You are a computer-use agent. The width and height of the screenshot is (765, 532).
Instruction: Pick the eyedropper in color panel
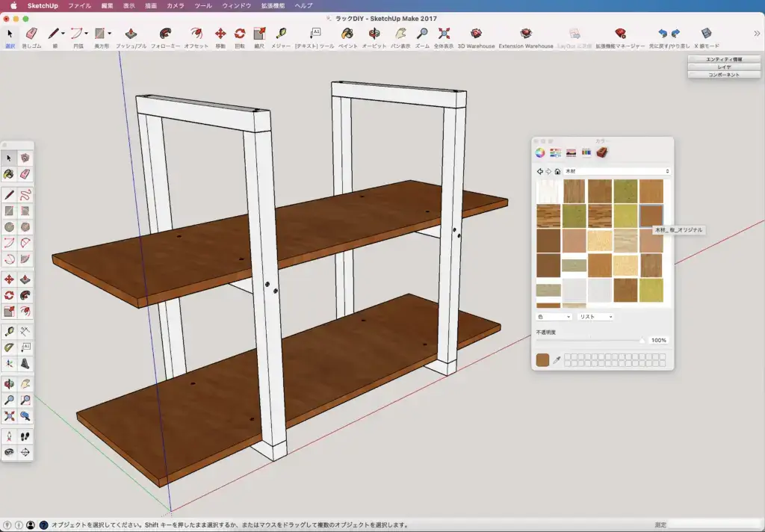(557, 360)
